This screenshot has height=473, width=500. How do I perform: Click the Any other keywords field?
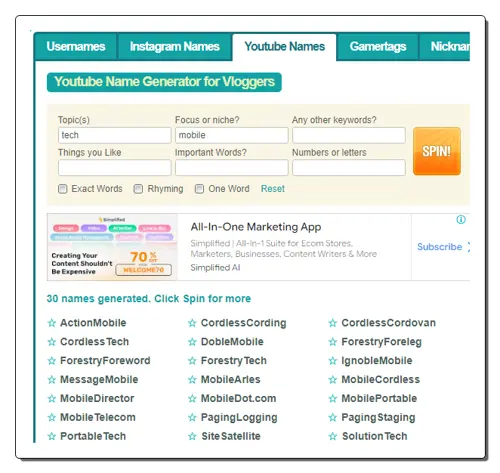[349, 135]
